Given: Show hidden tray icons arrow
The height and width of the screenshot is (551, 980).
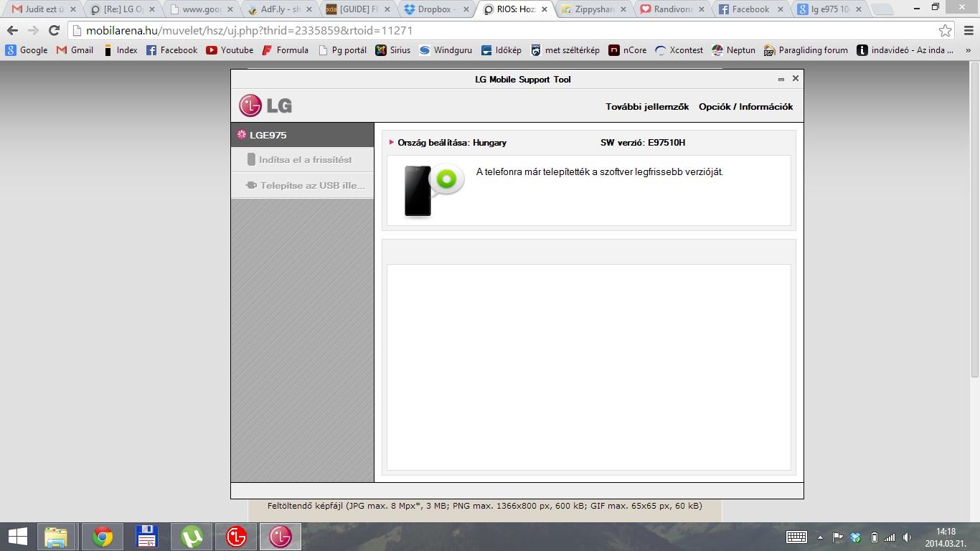Looking at the screenshot, I should pos(820,537).
